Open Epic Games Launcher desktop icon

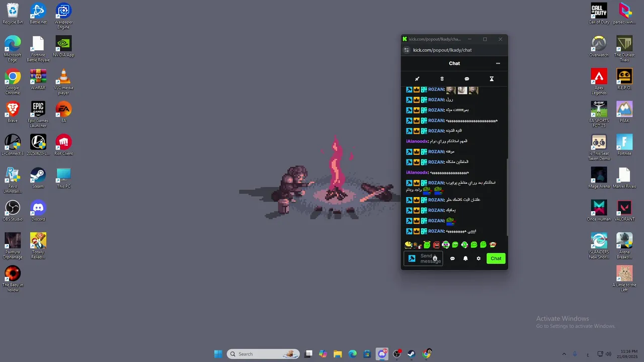tap(38, 115)
